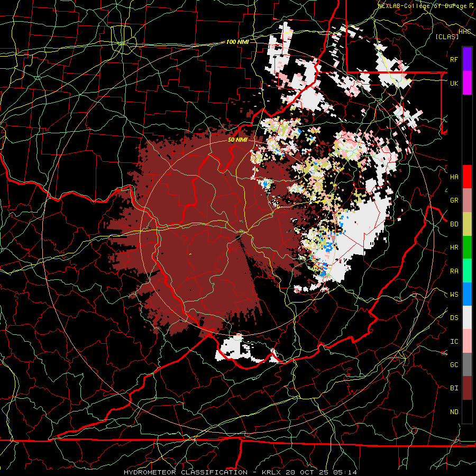Image resolution: width=476 pixels, height=476 pixels.
Task: Select the blue WS wet snow swatch
Action: [467, 294]
